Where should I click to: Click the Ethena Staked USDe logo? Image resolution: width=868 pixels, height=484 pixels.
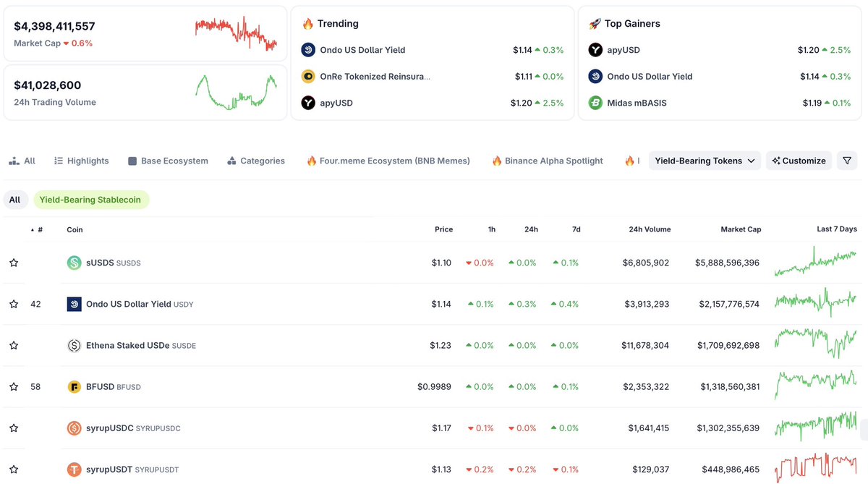coord(74,346)
